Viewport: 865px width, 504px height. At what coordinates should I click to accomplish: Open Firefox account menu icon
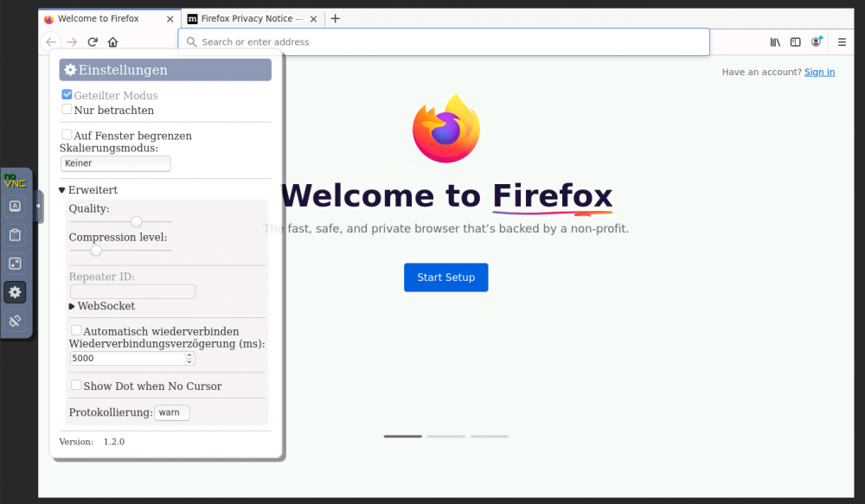[x=816, y=41]
